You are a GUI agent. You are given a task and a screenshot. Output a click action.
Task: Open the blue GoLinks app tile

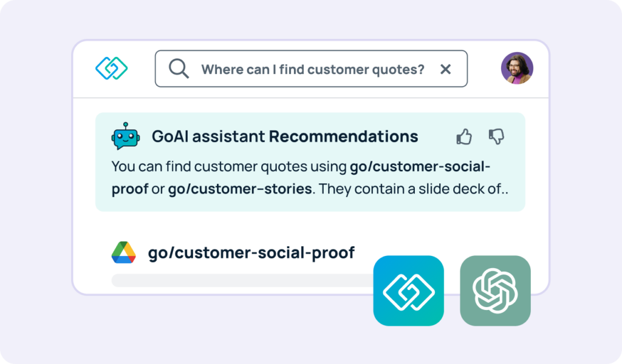409,291
